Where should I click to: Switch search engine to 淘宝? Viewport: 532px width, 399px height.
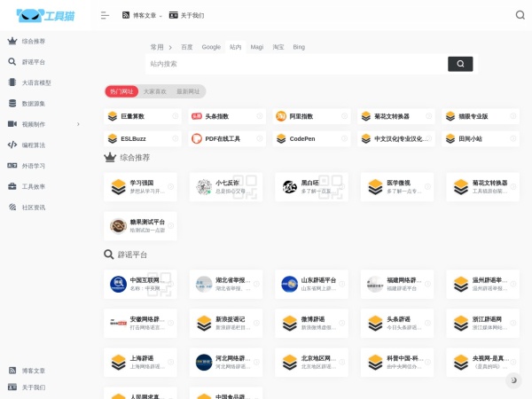pyautogui.click(x=278, y=47)
